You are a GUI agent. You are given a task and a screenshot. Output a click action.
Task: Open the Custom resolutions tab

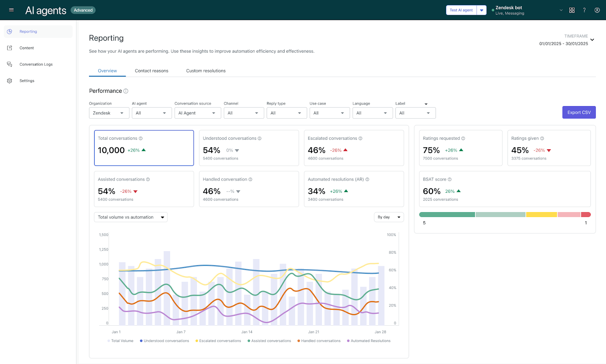(x=205, y=70)
